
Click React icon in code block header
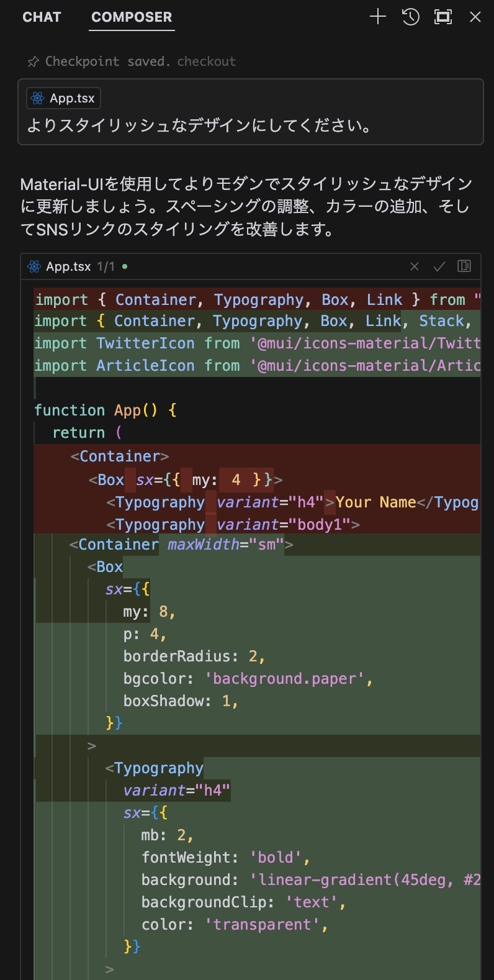(34, 266)
